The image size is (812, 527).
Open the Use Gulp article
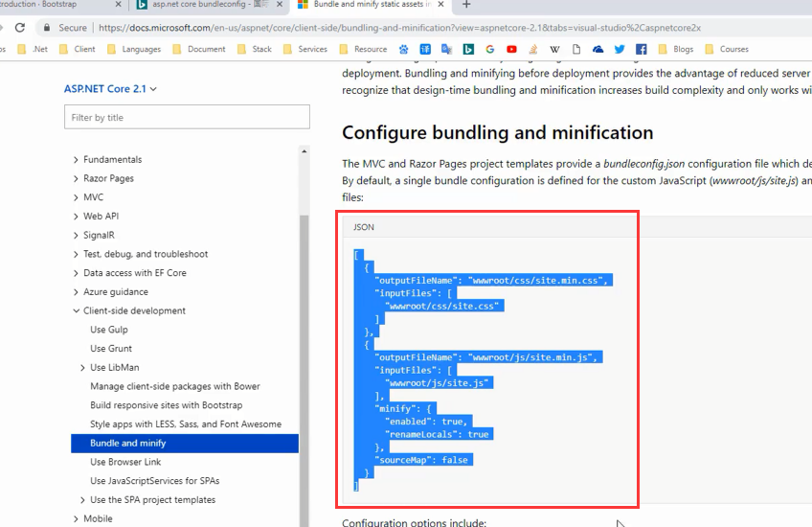pyautogui.click(x=109, y=330)
